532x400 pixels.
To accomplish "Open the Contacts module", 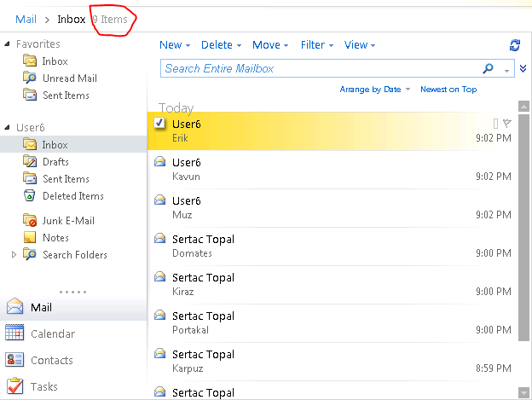I will (51, 361).
